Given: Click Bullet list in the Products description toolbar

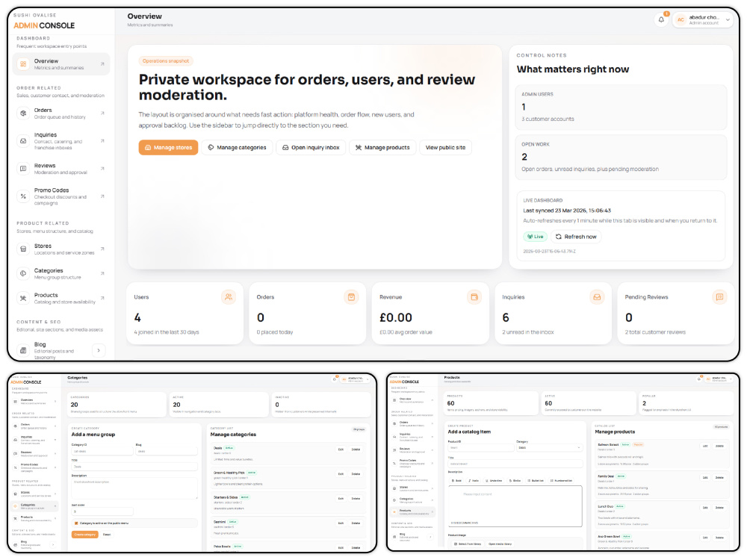Looking at the screenshot, I should [536, 481].
